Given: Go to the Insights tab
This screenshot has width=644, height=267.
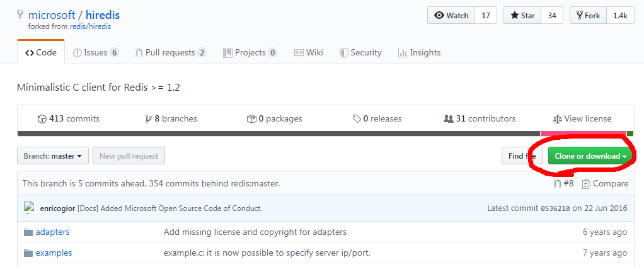Looking at the screenshot, I should (419, 53).
